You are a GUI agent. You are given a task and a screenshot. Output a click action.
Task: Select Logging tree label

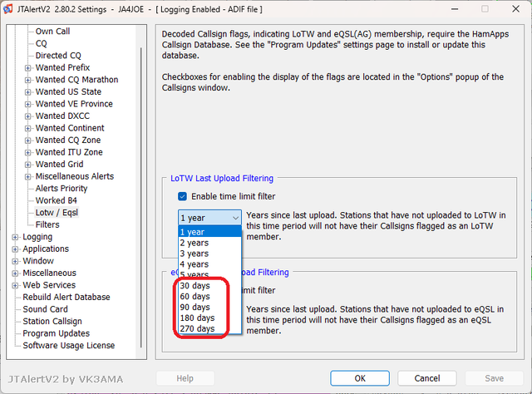coord(37,237)
